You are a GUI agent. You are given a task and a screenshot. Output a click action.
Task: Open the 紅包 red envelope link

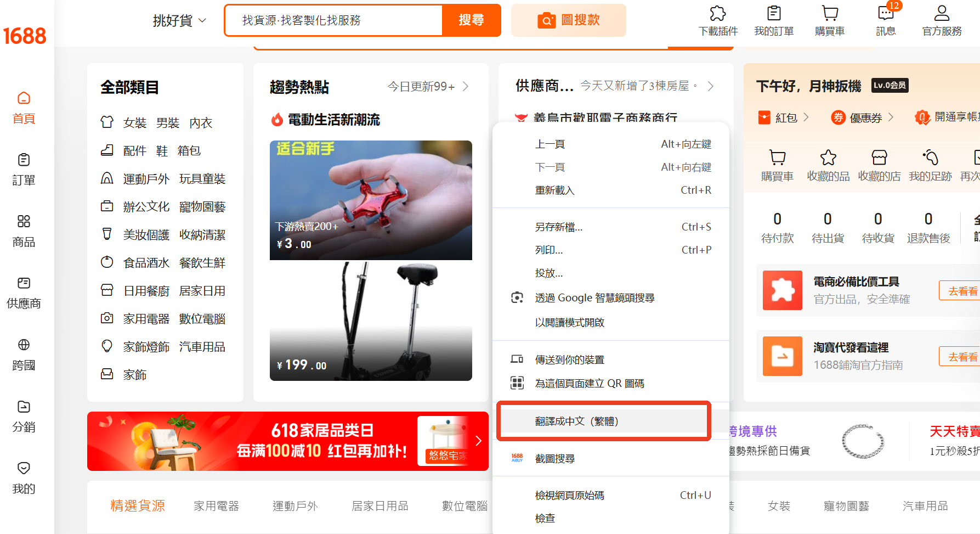tap(783, 117)
